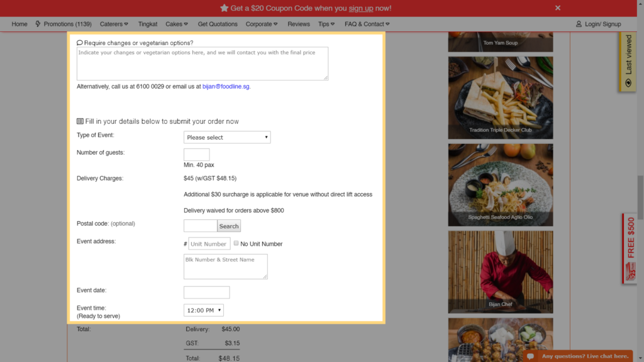Screen dimensions: 644x362
Task: Open the Type of Event dropdown
Action: coord(227,137)
